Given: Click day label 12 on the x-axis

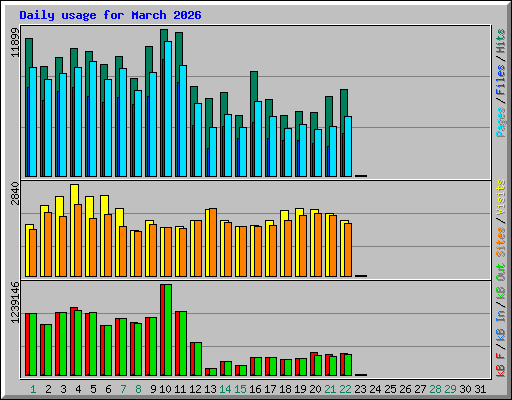Looking at the screenshot, I should tap(195, 389).
